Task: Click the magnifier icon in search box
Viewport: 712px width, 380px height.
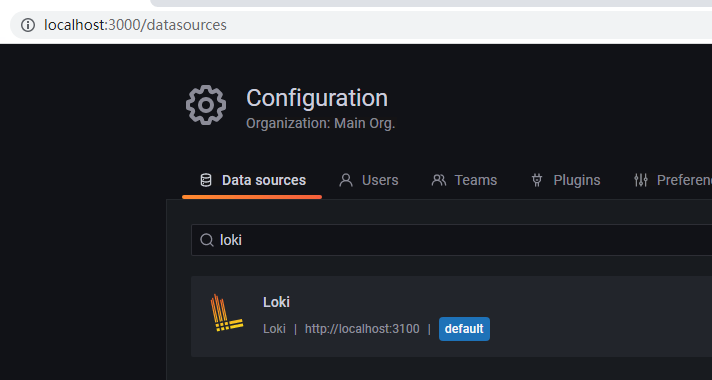Action: coord(207,240)
